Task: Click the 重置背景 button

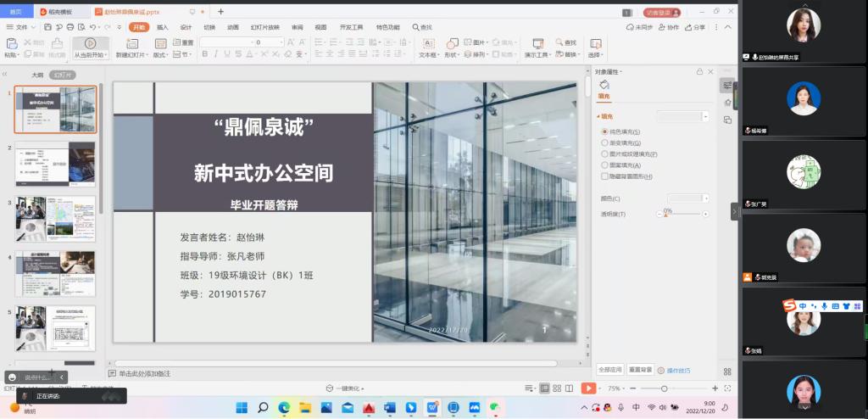Action: (x=640, y=370)
